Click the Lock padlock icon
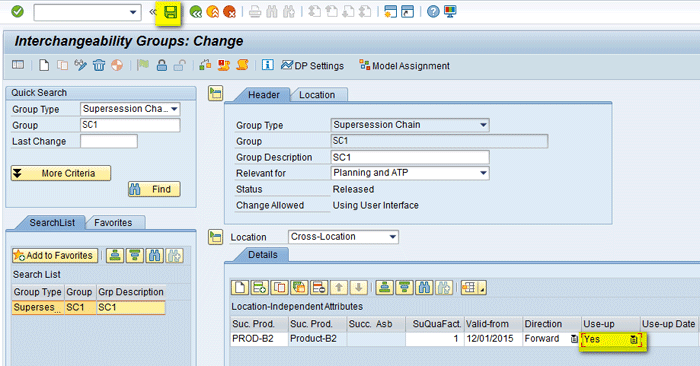The height and width of the screenshot is (366, 700). point(162,66)
